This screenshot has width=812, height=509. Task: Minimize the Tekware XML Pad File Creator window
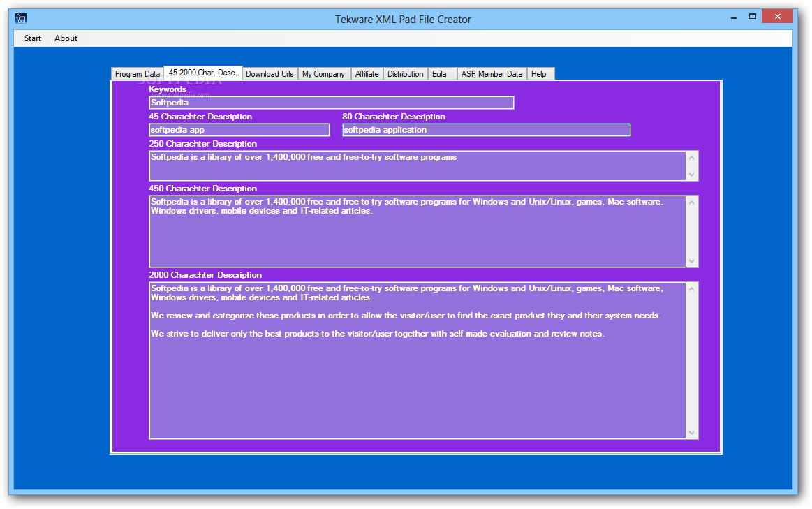click(x=734, y=17)
